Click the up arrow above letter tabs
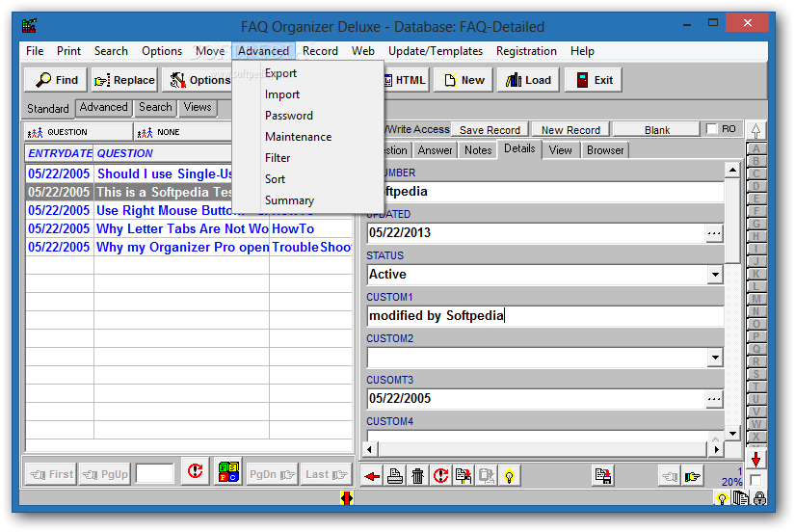This screenshot has width=795, height=532. (x=755, y=130)
